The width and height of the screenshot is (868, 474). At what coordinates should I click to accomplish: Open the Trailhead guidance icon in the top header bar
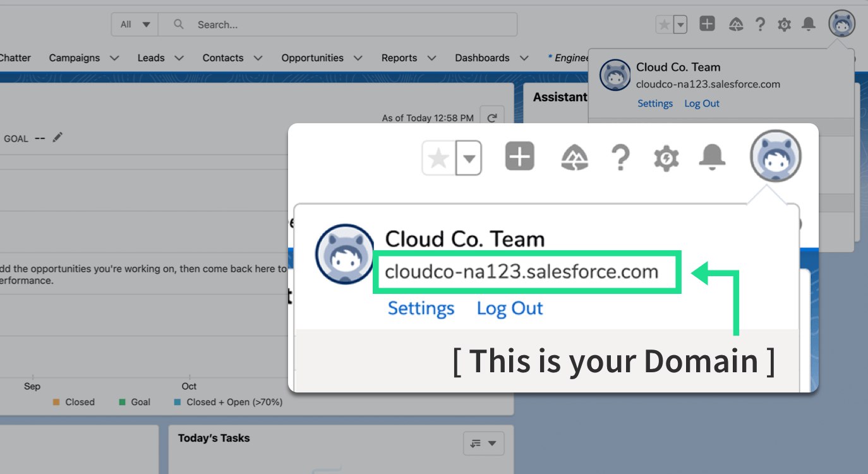coord(735,25)
